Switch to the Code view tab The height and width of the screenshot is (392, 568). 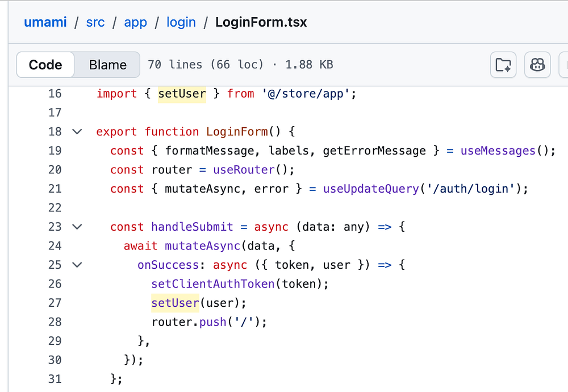coord(45,65)
